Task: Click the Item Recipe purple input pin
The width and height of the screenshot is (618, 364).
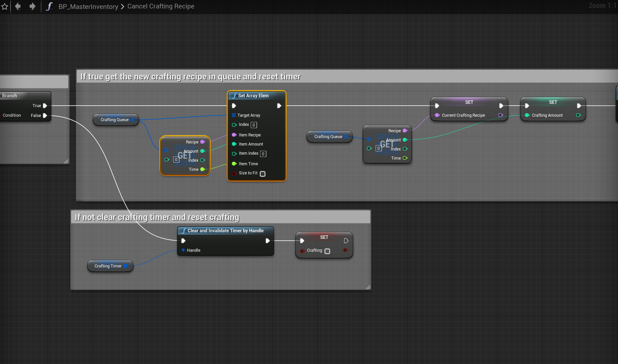Action: tap(234, 135)
